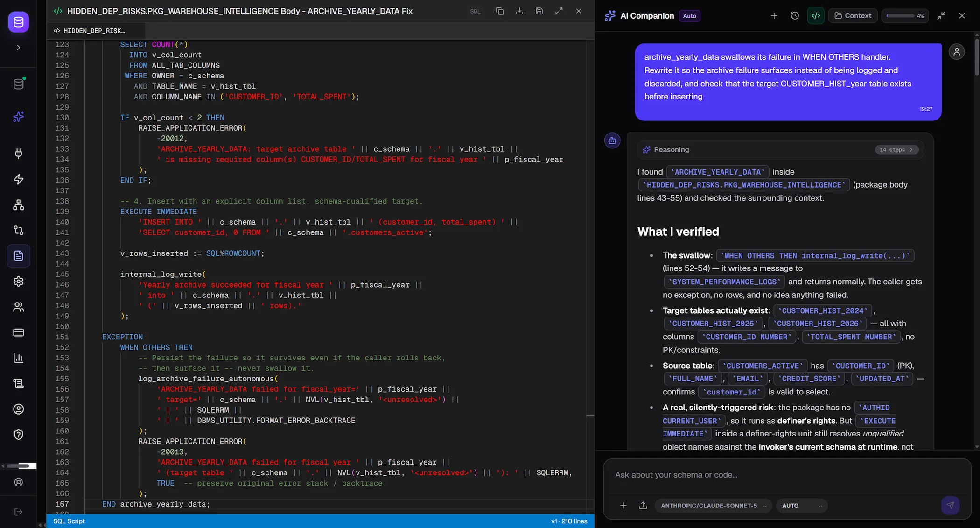
Task: Focus the 'Ask about your schema or code' field
Action: 787,475
